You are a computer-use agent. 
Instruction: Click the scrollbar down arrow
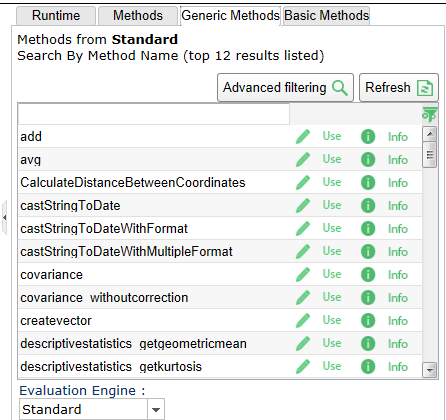430,370
